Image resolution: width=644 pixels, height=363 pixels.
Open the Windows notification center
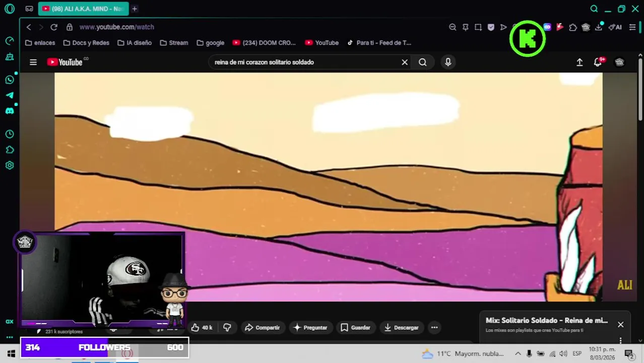(629, 353)
